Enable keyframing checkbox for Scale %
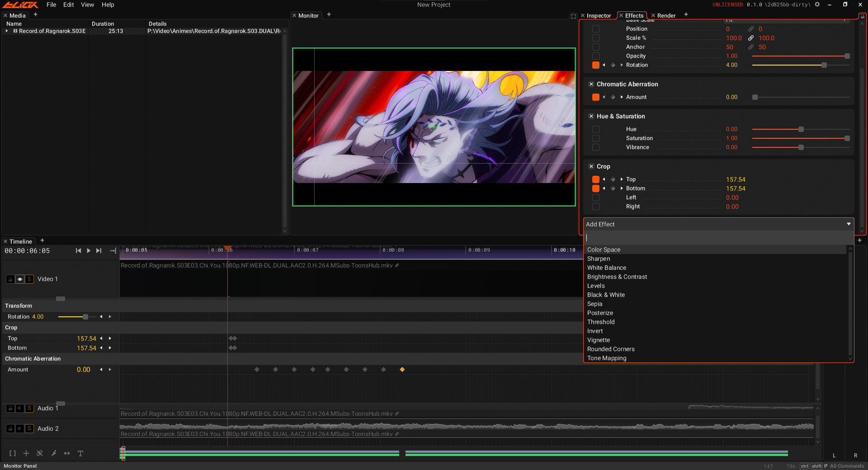 [x=596, y=38]
